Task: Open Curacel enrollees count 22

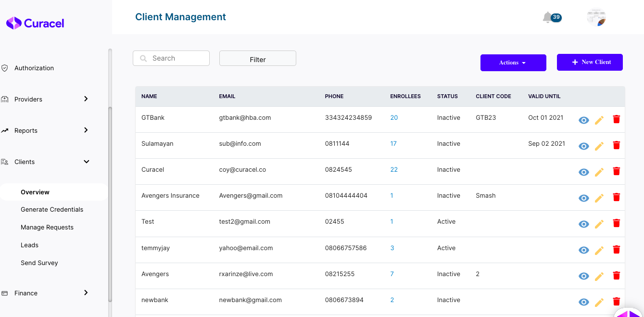Action: click(394, 169)
